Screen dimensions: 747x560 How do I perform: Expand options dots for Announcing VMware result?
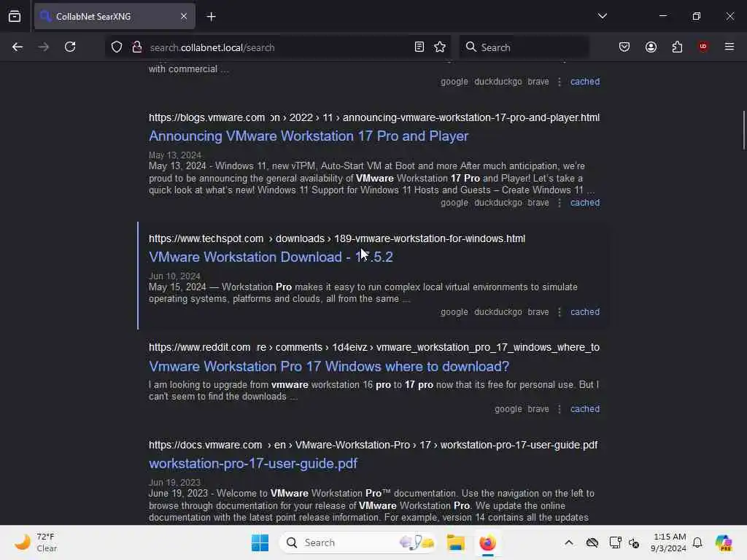[560, 203]
